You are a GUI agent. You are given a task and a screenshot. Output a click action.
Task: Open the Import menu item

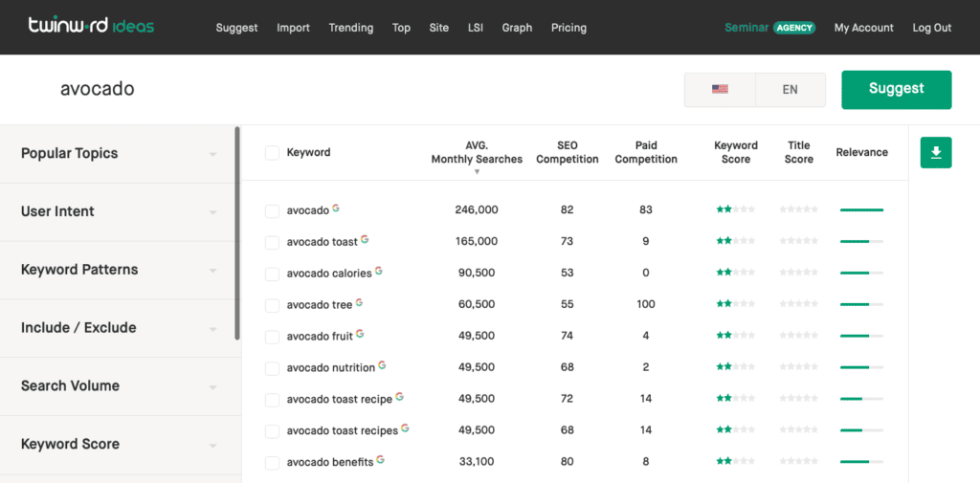coord(293,28)
